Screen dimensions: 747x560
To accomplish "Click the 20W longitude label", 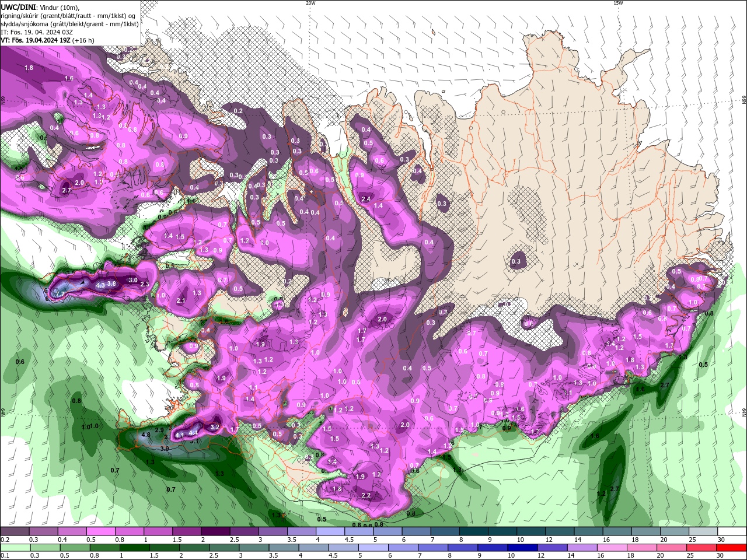I will [x=310, y=3].
